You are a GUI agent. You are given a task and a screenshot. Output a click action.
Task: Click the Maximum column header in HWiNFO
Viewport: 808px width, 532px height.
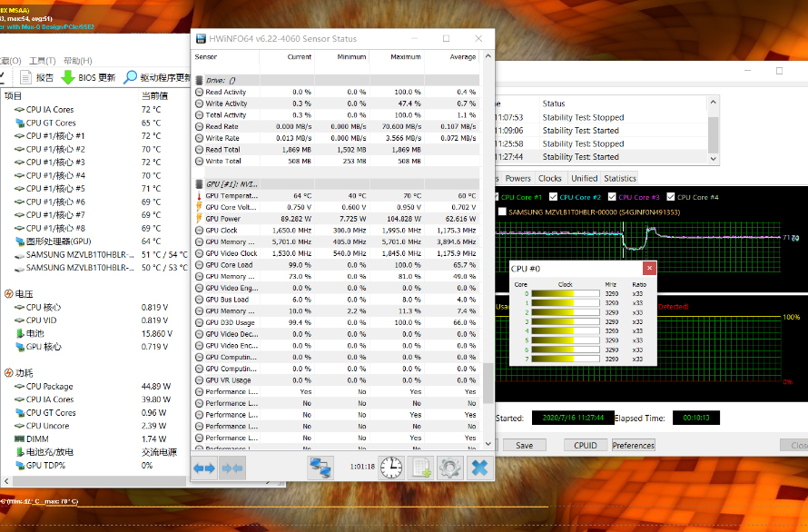pyautogui.click(x=397, y=56)
